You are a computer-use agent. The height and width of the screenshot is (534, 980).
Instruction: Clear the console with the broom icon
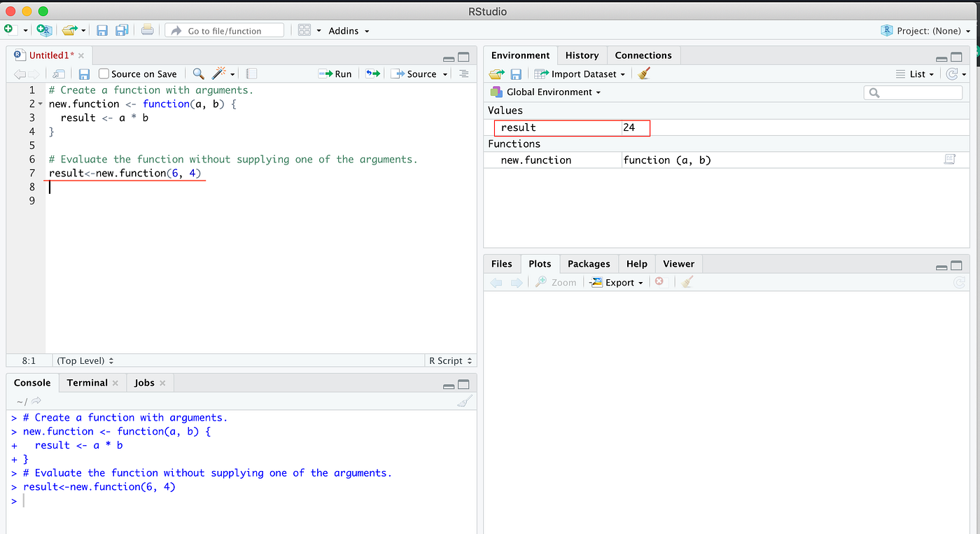click(464, 401)
